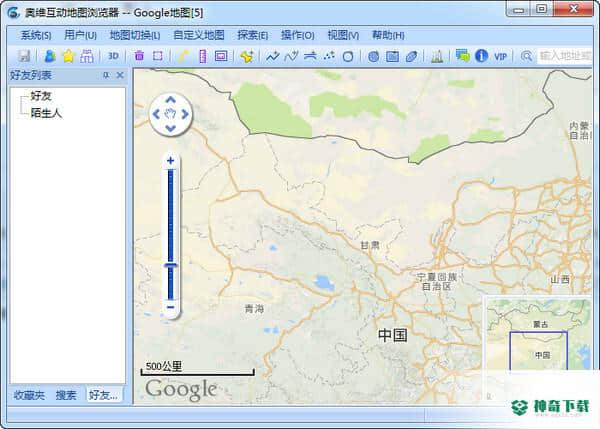Open the 帮助(H) menu
The image size is (600, 429).
point(388,35)
